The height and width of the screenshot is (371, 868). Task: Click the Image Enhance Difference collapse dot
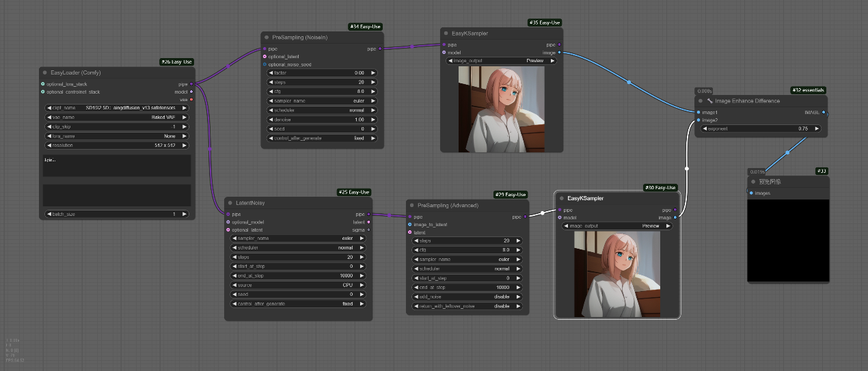700,100
